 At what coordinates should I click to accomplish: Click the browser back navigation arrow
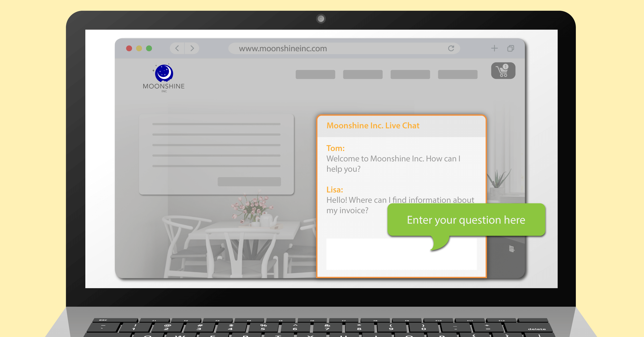[x=177, y=47]
